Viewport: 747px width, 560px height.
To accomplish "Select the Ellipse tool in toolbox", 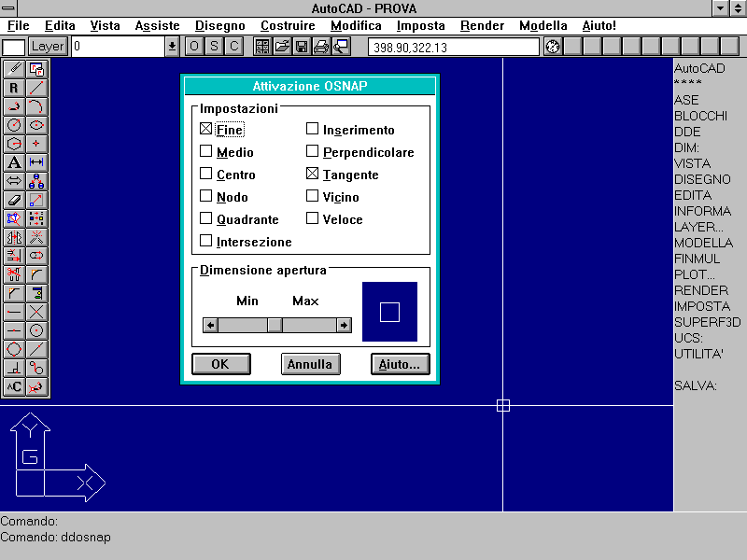I will coord(36,125).
